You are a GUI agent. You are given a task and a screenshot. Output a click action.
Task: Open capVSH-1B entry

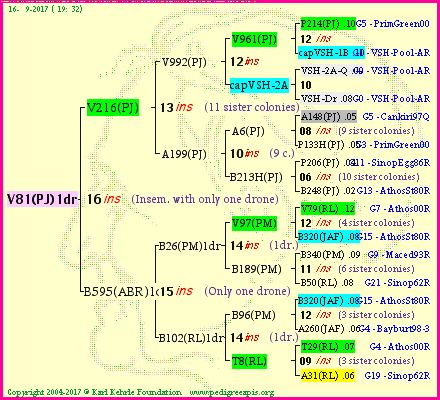pyautogui.click(x=331, y=53)
